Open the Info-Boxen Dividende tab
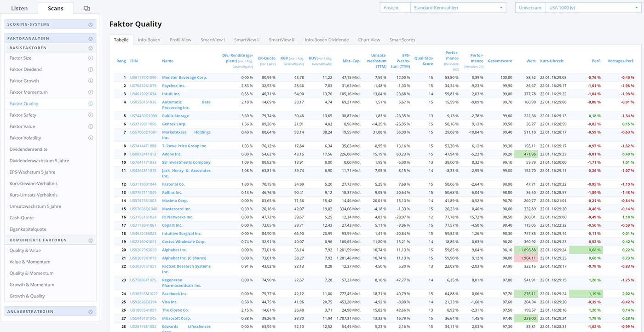644x332 pixels. 327,40
